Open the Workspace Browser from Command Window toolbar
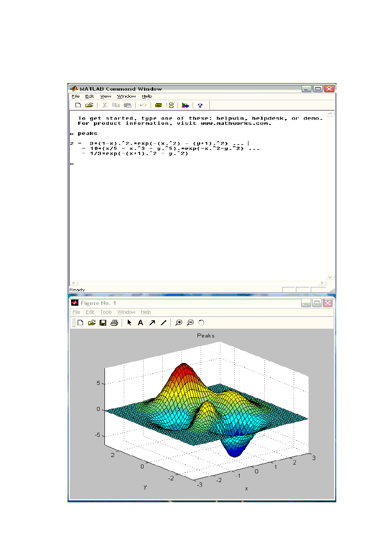 pyautogui.click(x=158, y=105)
